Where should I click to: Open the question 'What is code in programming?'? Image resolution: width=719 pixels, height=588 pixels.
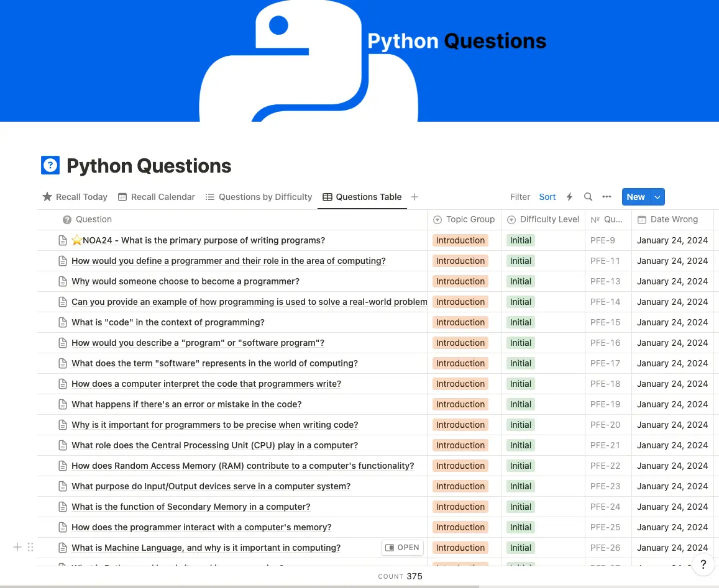167,322
